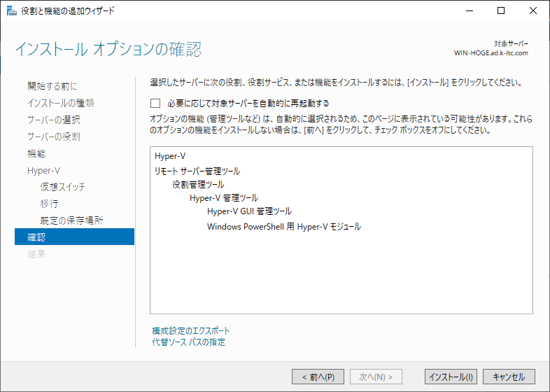Click the 構成設定のエクスポート link
The image size is (550, 392).
point(191,330)
